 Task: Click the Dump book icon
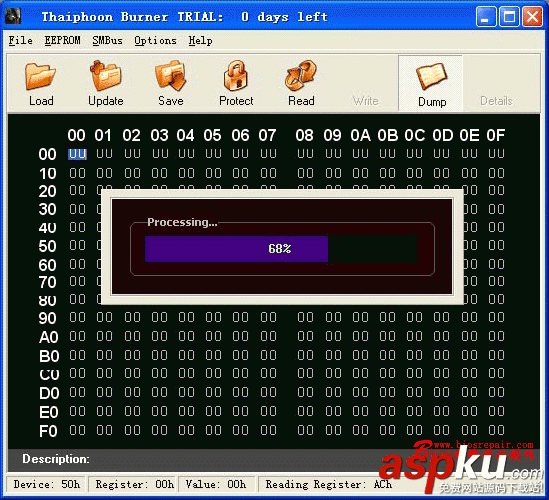(432, 76)
